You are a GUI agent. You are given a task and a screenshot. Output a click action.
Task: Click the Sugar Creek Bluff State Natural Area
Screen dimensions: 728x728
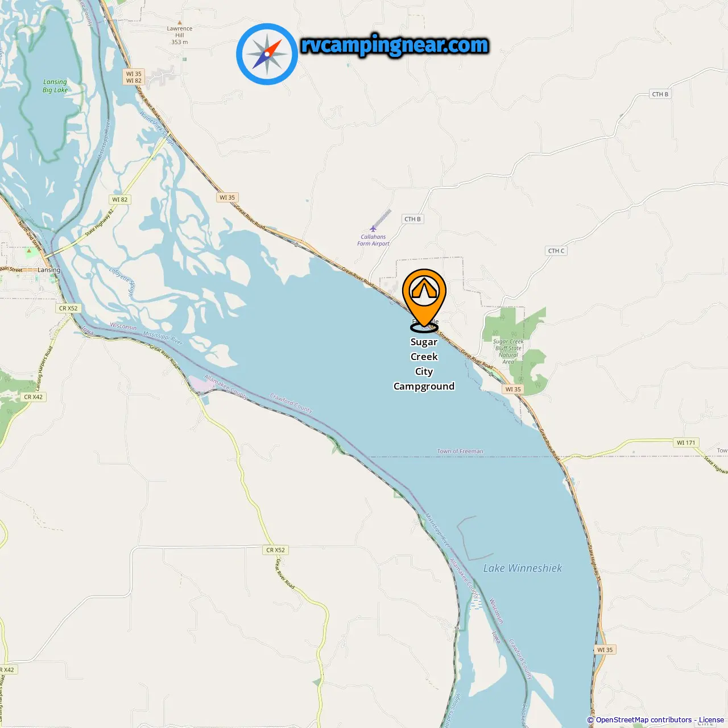(508, 351)
